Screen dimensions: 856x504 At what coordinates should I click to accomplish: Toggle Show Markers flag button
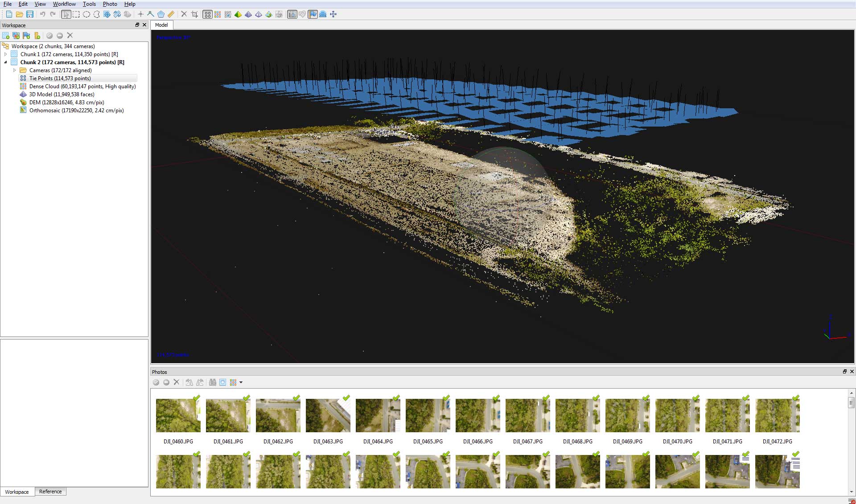pos(313,14)
